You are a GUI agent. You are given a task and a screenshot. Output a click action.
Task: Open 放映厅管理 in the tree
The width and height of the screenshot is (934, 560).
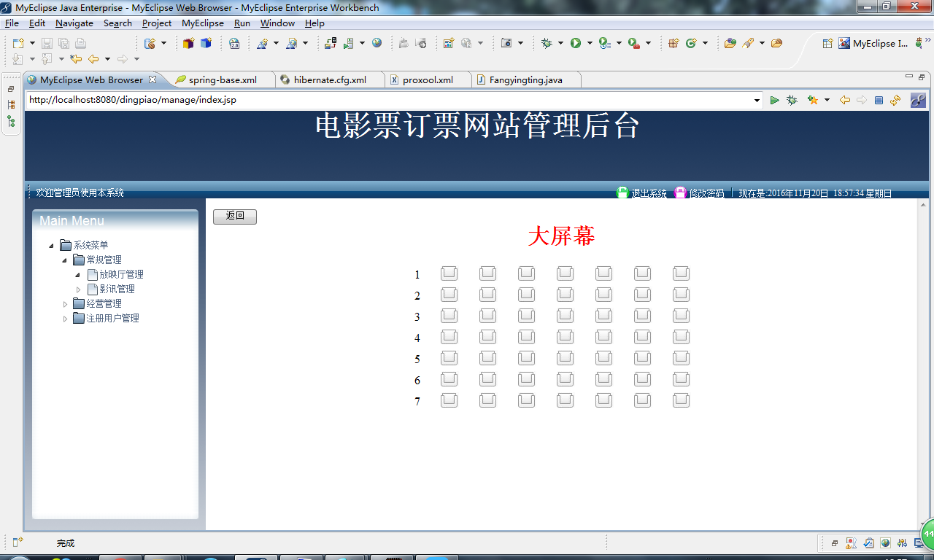[121, 275]
